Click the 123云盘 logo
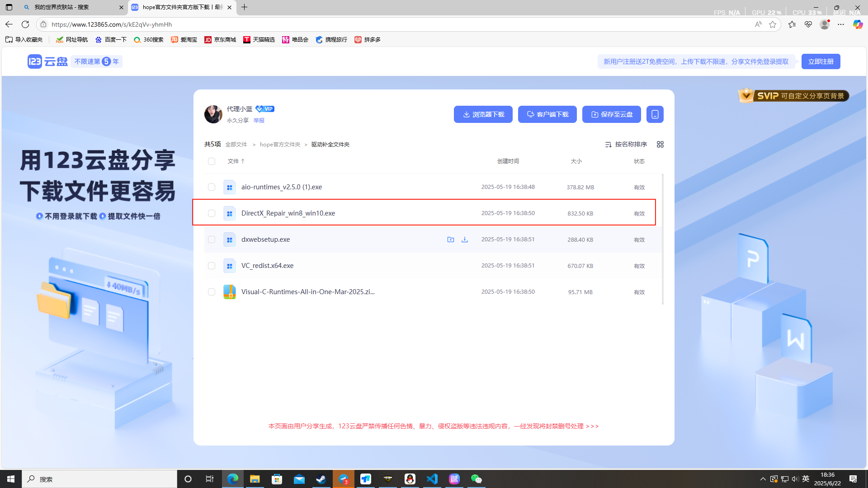This screenshot has width=868, height=488. coord(47,61)
